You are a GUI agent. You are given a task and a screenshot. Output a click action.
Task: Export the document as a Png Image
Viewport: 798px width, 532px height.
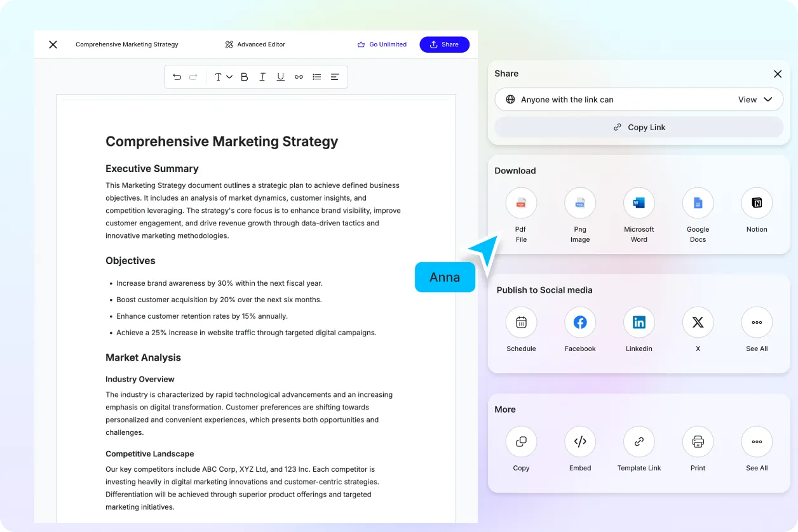579,203
